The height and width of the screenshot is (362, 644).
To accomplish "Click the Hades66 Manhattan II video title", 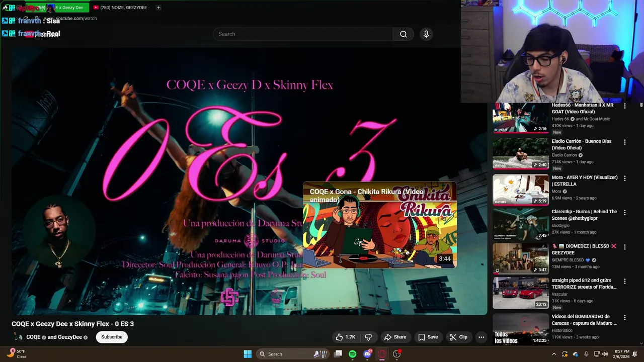I will (583, 108).
